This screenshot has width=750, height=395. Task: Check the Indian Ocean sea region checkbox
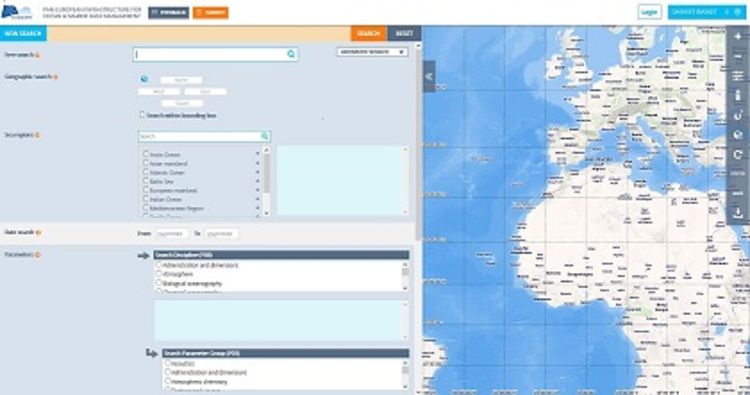pyautogui.click(x=146, y=199)
